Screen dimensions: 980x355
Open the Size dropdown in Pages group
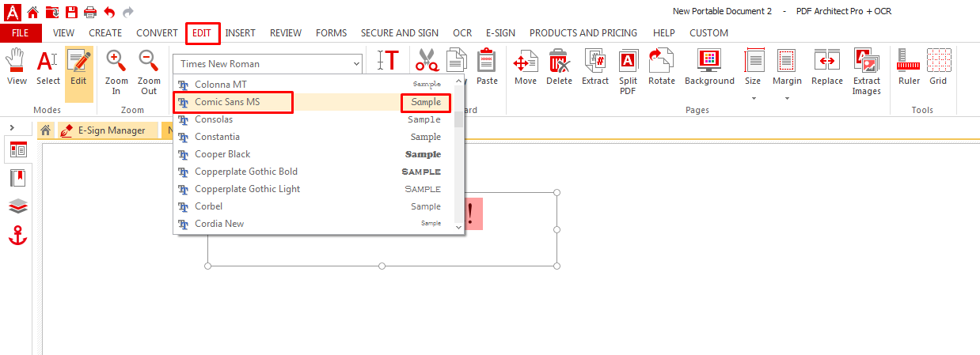pos(753,76)
